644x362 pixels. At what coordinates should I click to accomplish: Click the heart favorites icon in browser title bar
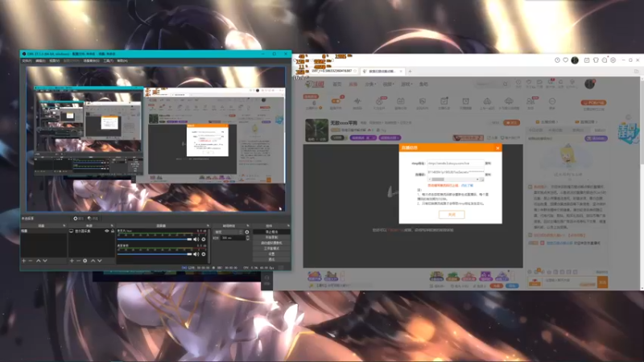coord(566,60)
